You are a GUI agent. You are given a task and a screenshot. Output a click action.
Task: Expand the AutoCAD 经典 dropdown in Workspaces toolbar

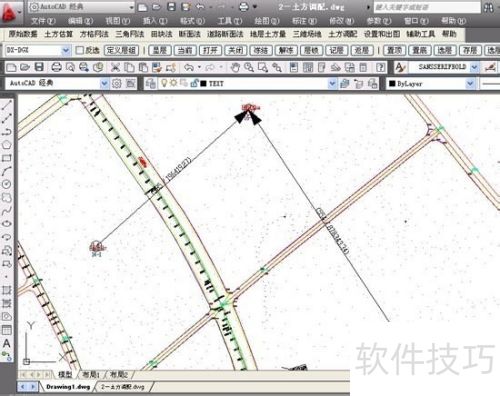(104, 83)
